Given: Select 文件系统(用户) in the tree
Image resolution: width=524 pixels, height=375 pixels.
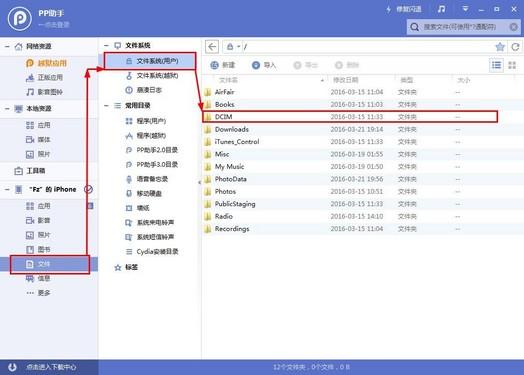Looking at the screenshot, I should pos(150,61).
